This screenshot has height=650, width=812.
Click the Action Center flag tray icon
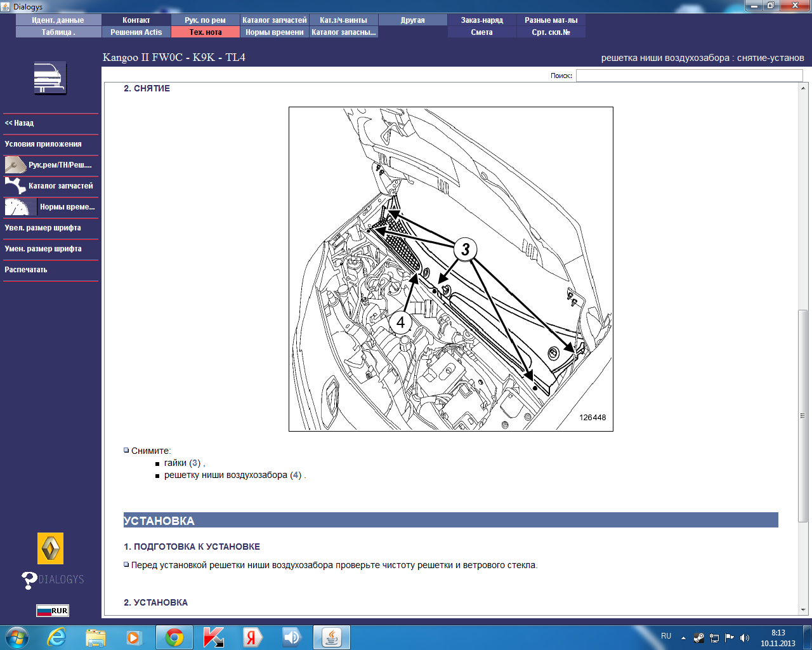(730, 637)
